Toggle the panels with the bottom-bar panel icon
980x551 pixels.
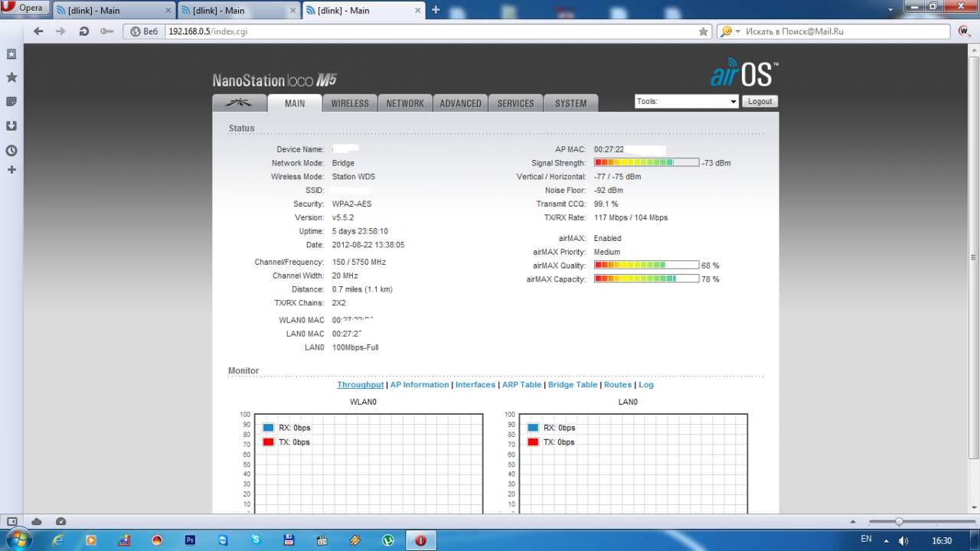coord(11,521)
